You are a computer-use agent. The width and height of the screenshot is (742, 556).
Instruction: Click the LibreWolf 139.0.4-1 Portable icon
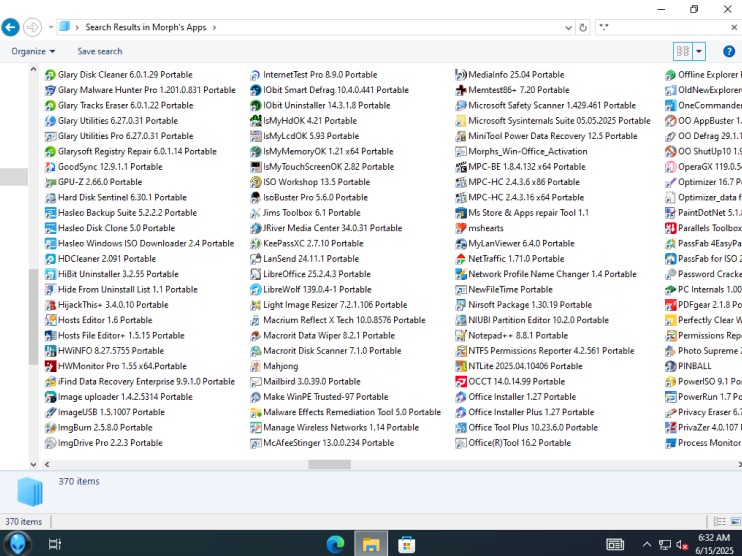click(x=256, y=290)
